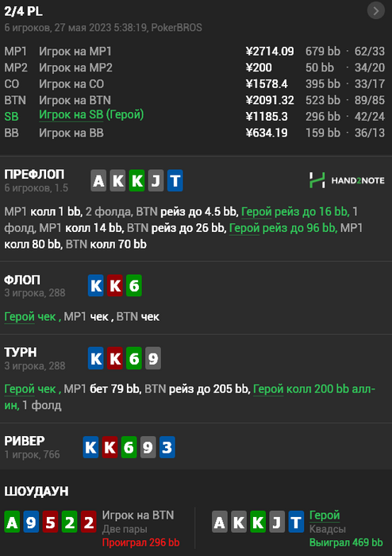Open the Игрок на SB (Герой) player link
The width and height of the screenshot is (392, 556).
pos(91,115)
